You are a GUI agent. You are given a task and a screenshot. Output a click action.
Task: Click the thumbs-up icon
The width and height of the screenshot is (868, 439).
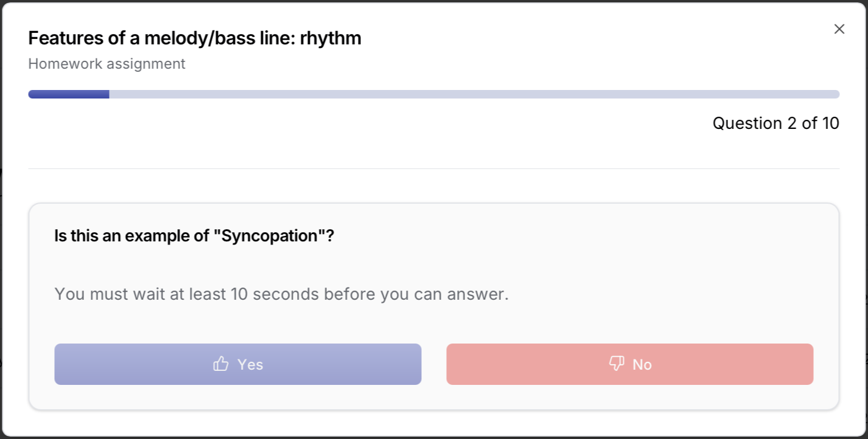click(x=221, y=364)
